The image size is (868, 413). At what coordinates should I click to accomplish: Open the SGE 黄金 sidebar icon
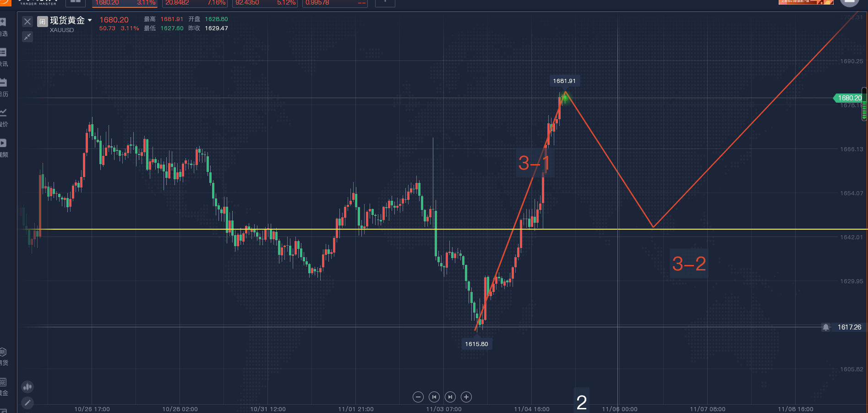click(x=3, y=386)
